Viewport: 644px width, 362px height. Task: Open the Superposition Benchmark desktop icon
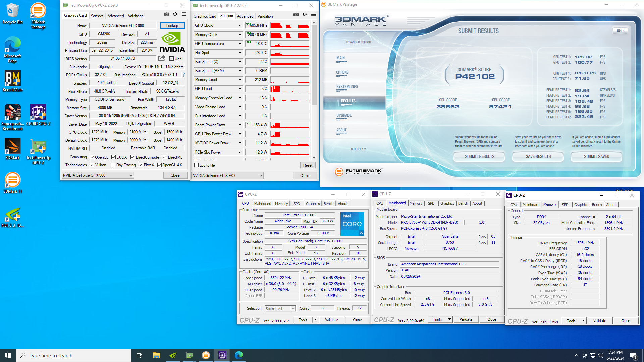tap(13, 117)
